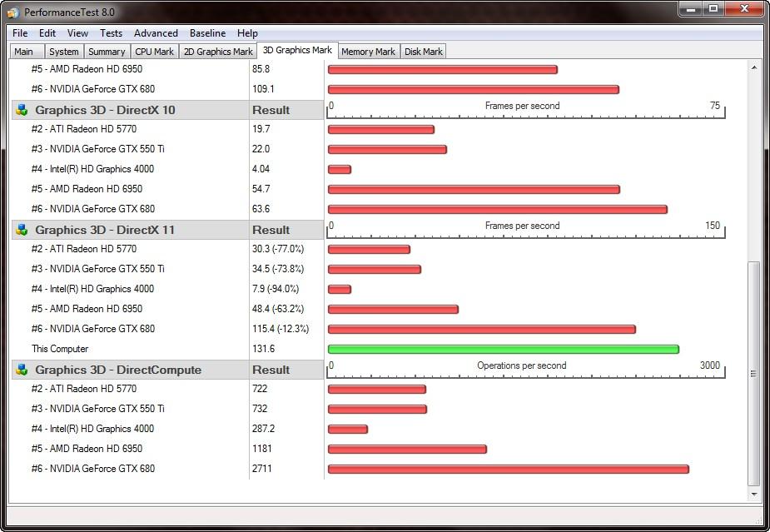
Task: Click the 34.5 (-73.8%) result value
Action: click(x=278, y=269)
